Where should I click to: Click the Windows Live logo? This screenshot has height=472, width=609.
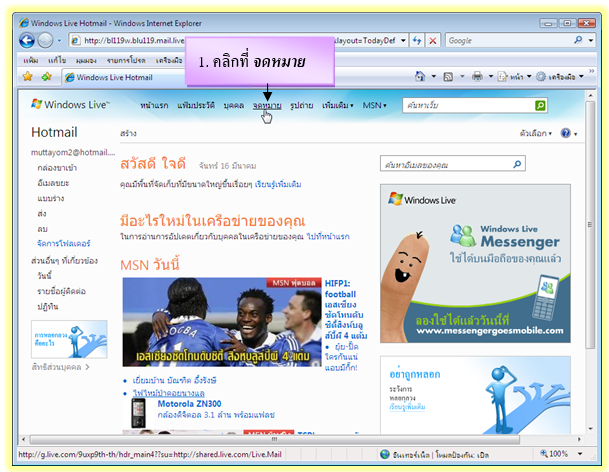click(x=70, y=105)
